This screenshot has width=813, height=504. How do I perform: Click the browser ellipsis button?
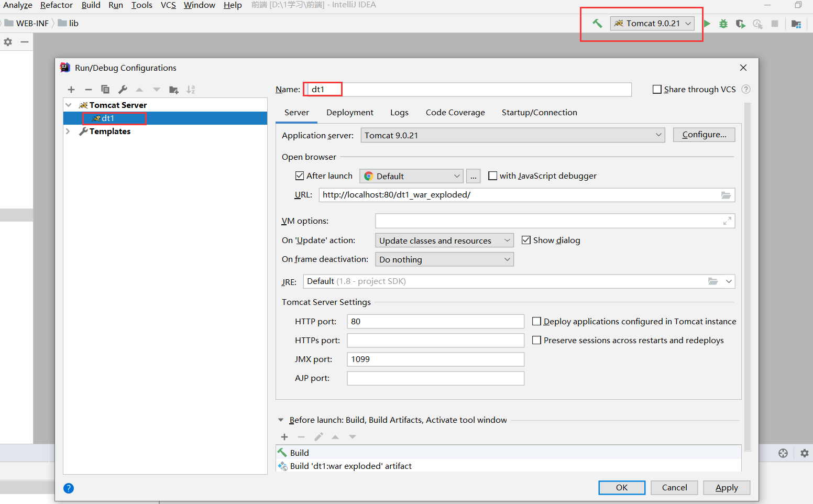click(x=474, y=176)
